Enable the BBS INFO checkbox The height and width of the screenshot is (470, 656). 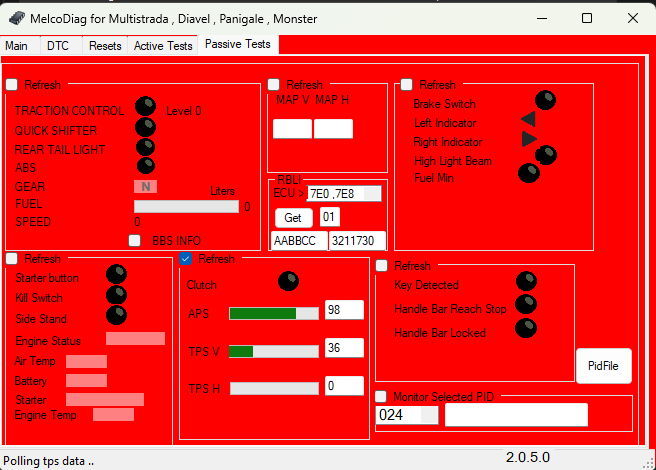click(135, 240)
